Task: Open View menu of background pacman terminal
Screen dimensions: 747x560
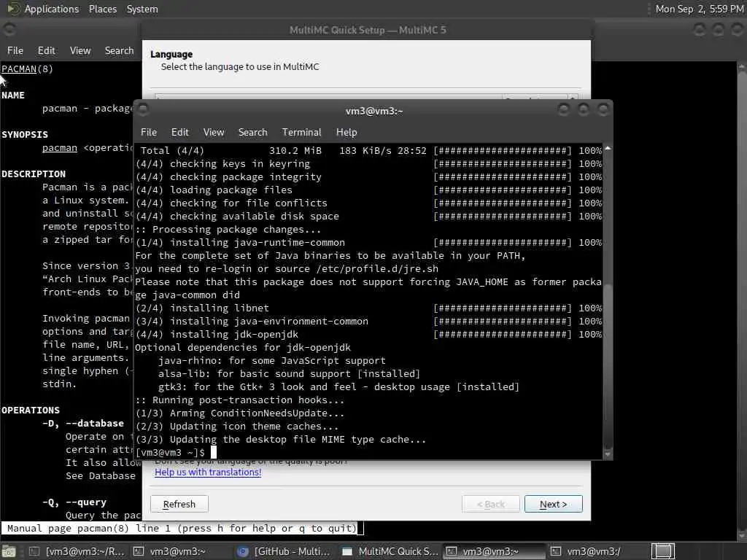Action: point(80,50)
